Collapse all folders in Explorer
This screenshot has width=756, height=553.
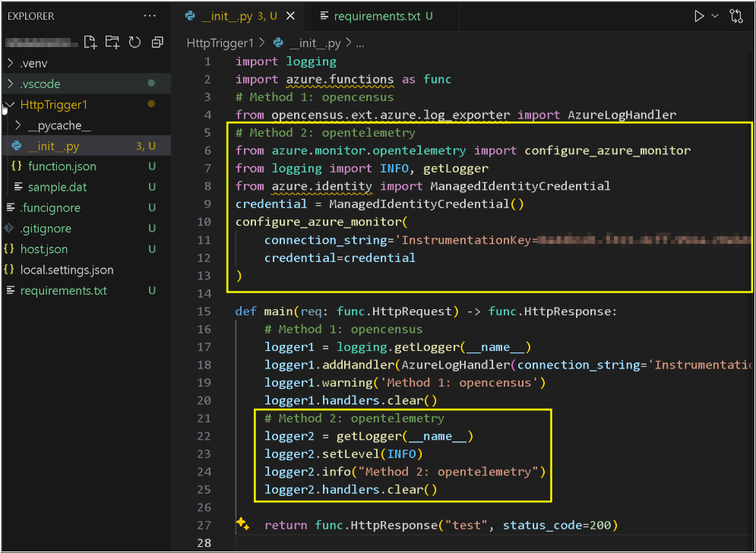click(x=157, y=42)
